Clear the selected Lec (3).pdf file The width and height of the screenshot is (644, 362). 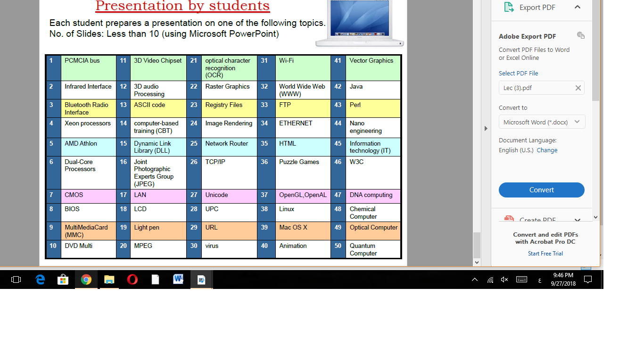(578, 88)
